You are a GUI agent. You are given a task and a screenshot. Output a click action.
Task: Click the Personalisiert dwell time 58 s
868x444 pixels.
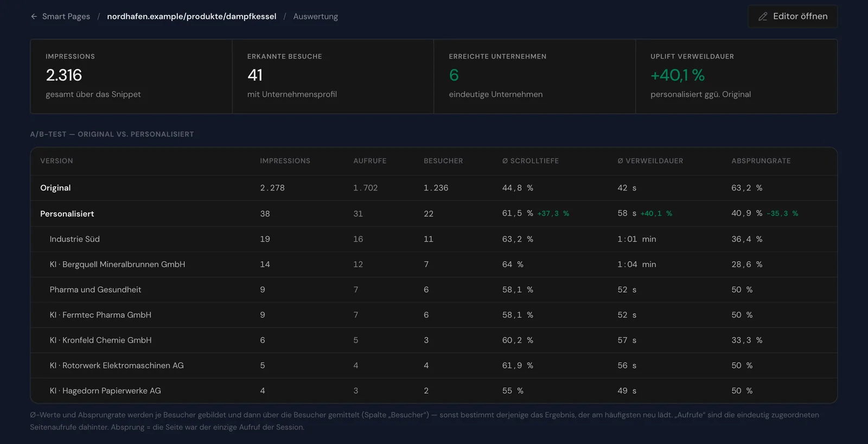[x=627, y=214]
